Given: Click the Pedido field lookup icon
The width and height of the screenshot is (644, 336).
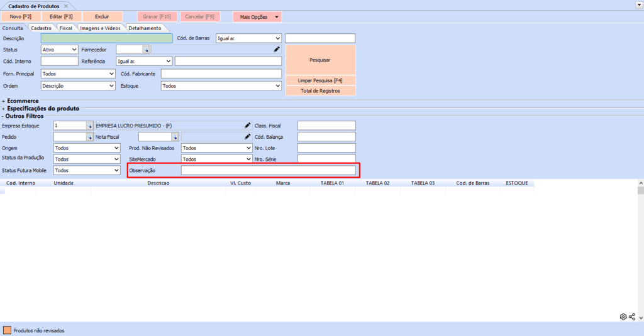Looking at the screenshot, I should [x=89, y=137].
